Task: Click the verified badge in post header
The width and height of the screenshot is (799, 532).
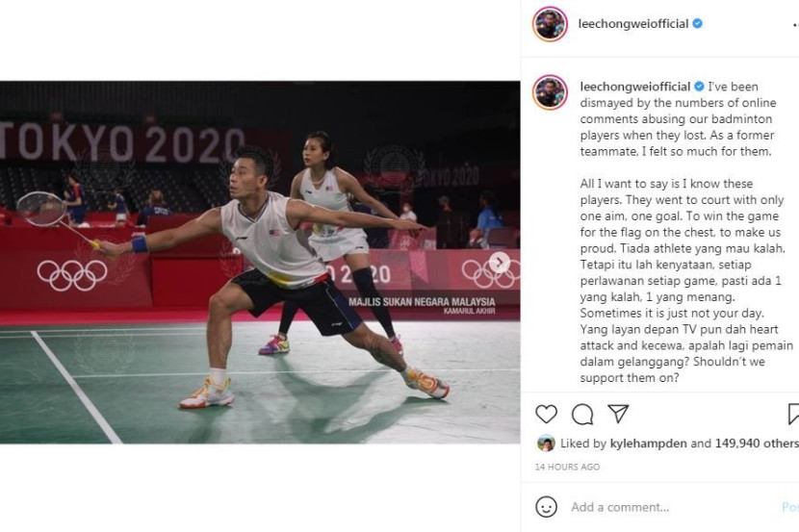Action: (x=698, y=23)
